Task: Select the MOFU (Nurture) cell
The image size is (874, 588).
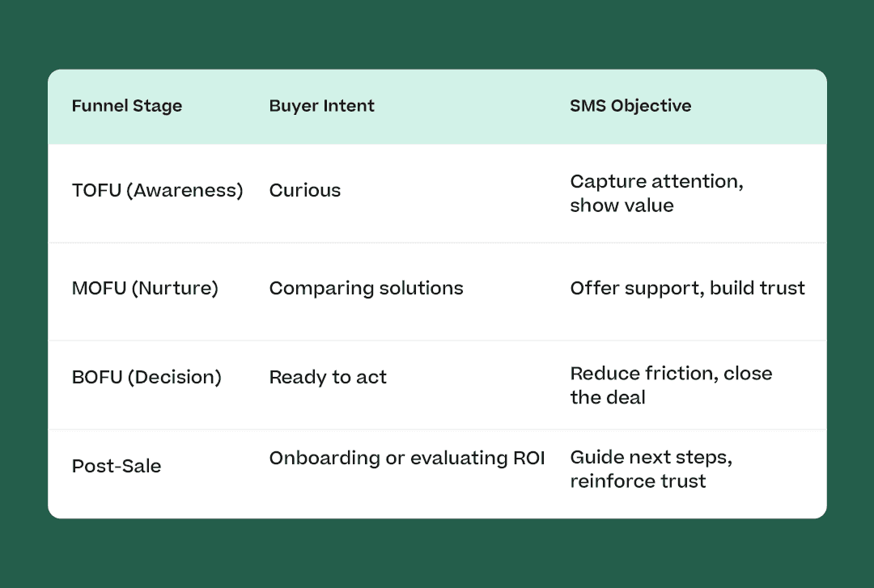Action: click(145, 288)
